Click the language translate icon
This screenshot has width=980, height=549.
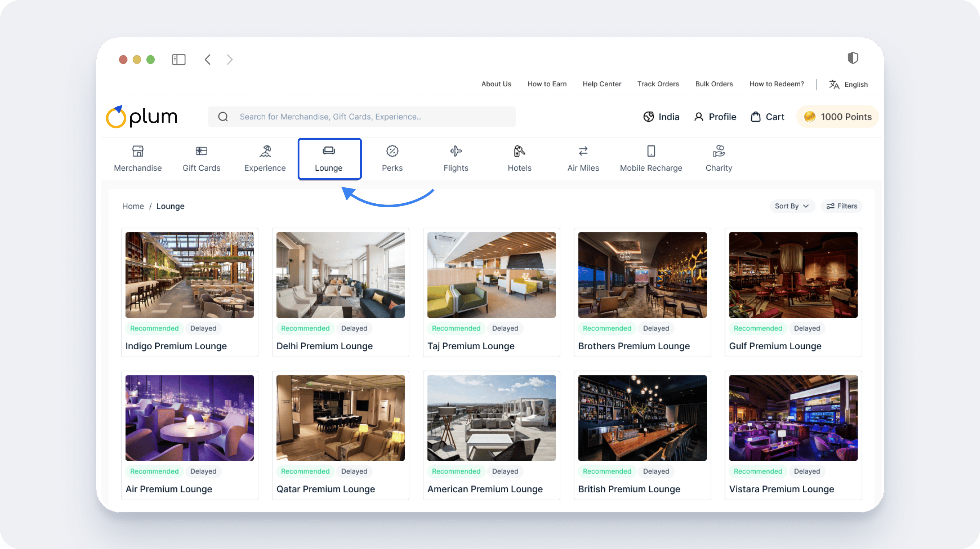tap(834, 85)
